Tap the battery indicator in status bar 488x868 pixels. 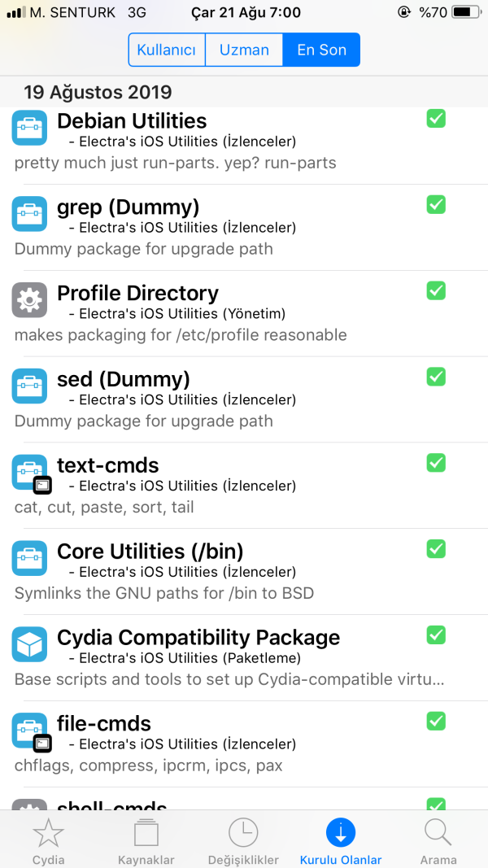point(464,13)
